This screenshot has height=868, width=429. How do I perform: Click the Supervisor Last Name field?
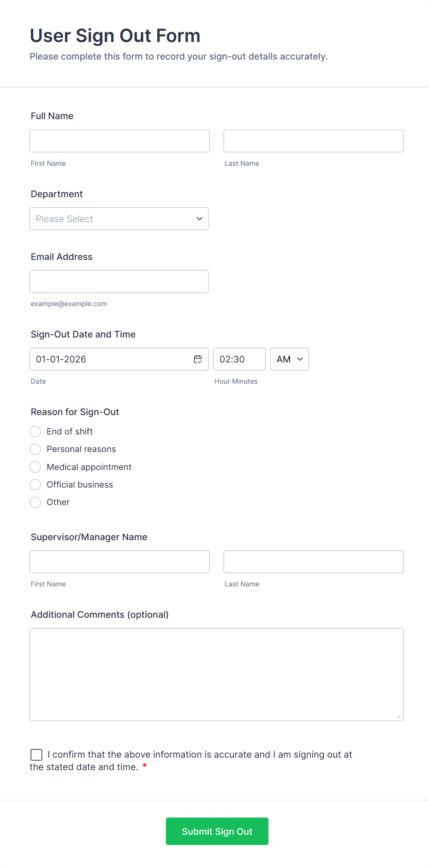(x=313, y=561)
